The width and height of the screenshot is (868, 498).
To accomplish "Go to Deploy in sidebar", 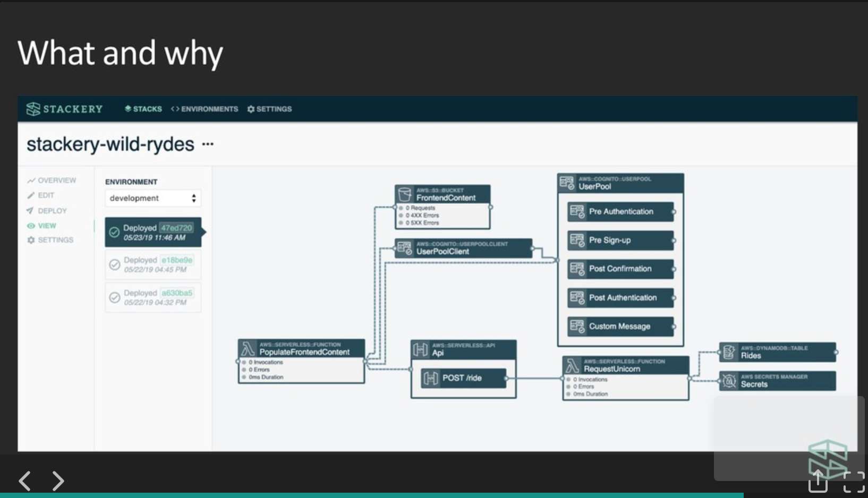I will [47, 211].
